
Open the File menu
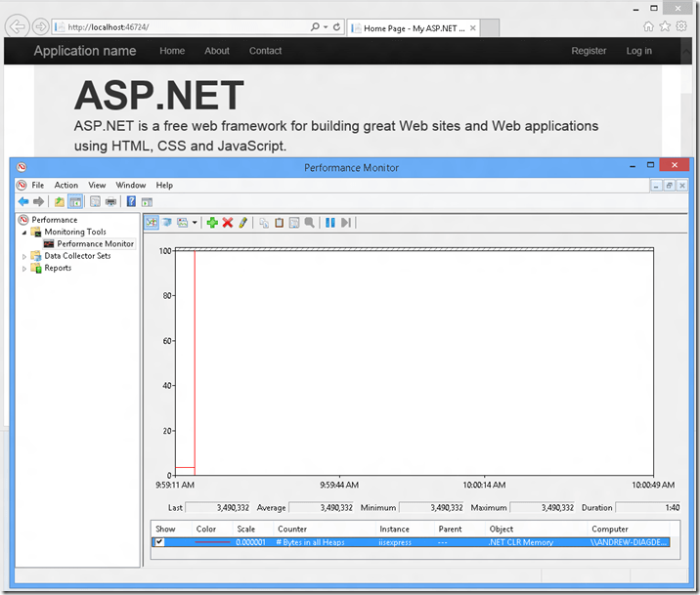[38, 185]
